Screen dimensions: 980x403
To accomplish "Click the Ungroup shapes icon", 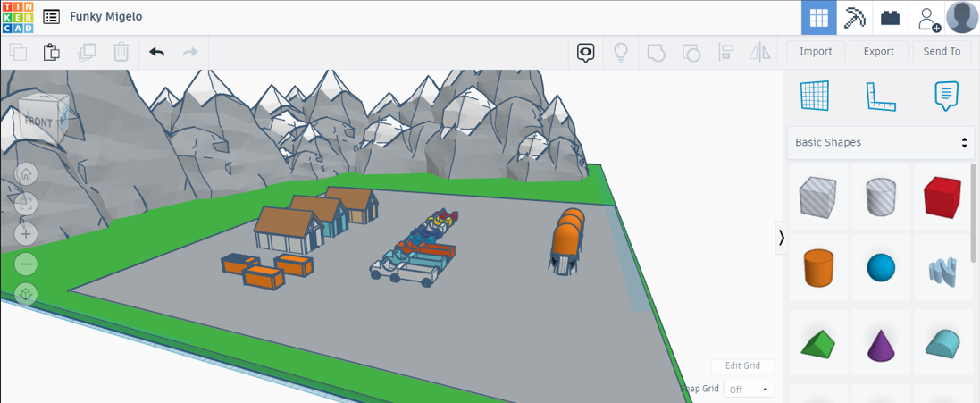I will pos(690,52).
